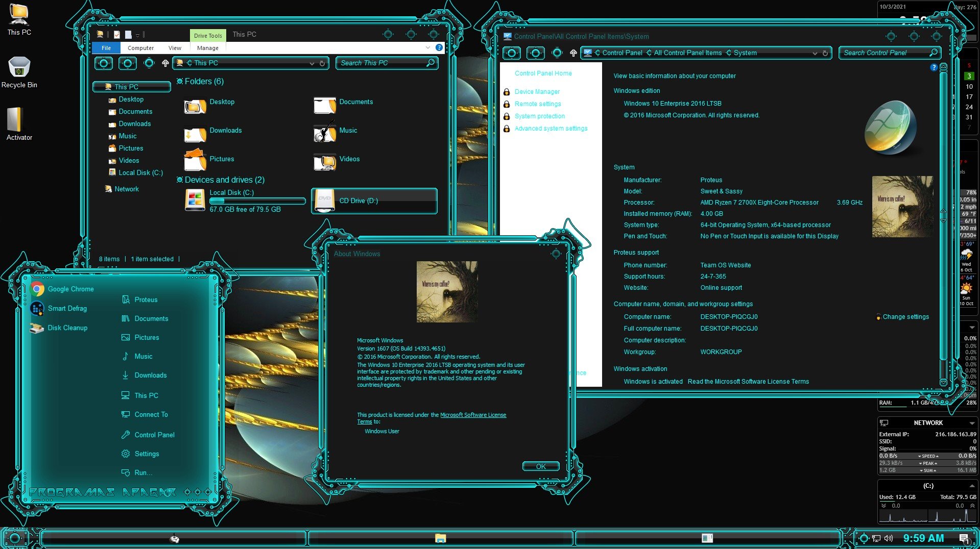Launch Google Chrome from the start menu
Screen dimensions: 980x549
click(62, 289)
